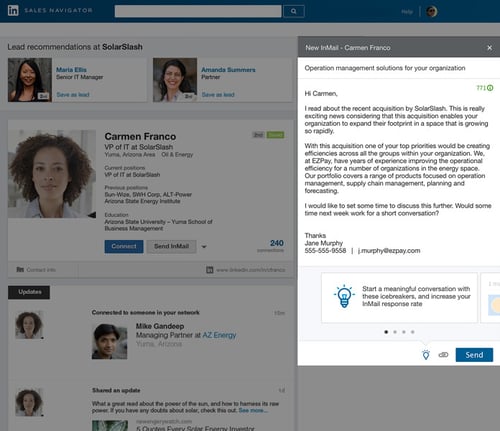Screen dimensions: 500x431
Task: Open Mike Gandeep's profile photo
Action: click(x=109, y=341)
